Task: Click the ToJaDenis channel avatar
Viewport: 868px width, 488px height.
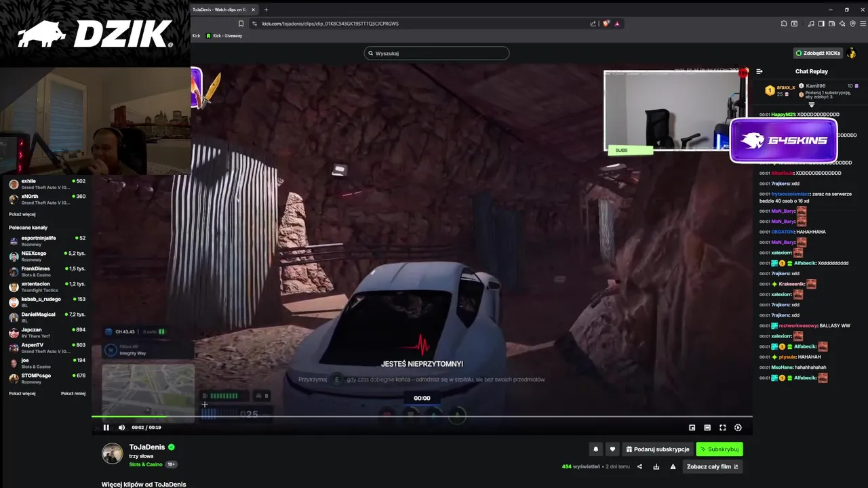Action: click(x=113, y=453)
